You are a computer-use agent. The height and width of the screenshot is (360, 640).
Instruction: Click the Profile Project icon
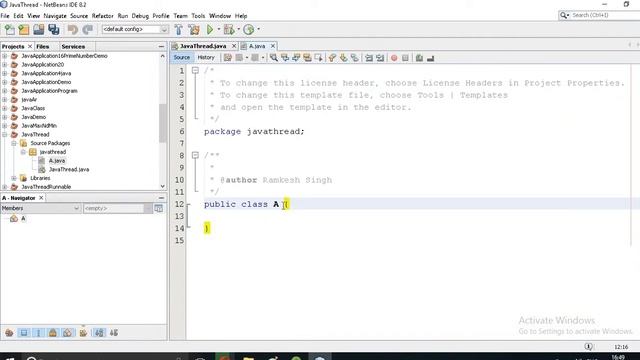pyautogui.click(x=248, y=29)
